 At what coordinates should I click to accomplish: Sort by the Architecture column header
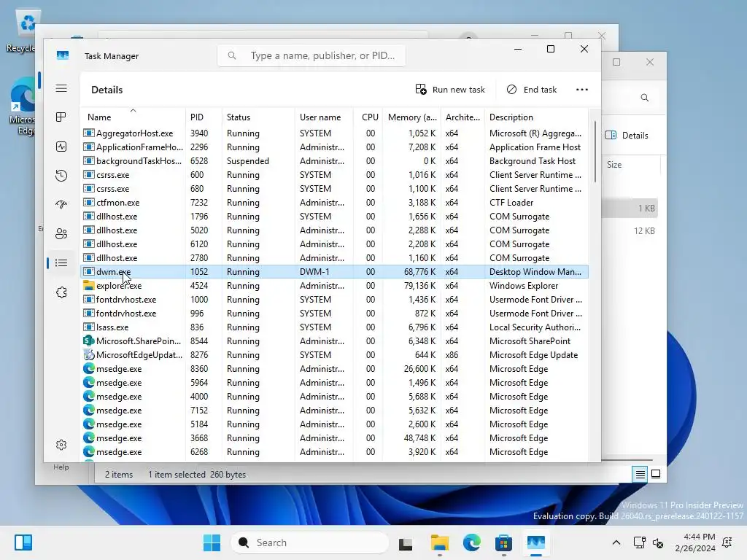tap(462, 117)
